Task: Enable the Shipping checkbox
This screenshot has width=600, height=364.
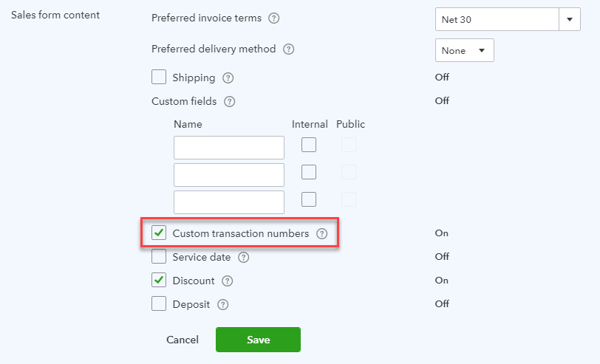Action: 159,77
